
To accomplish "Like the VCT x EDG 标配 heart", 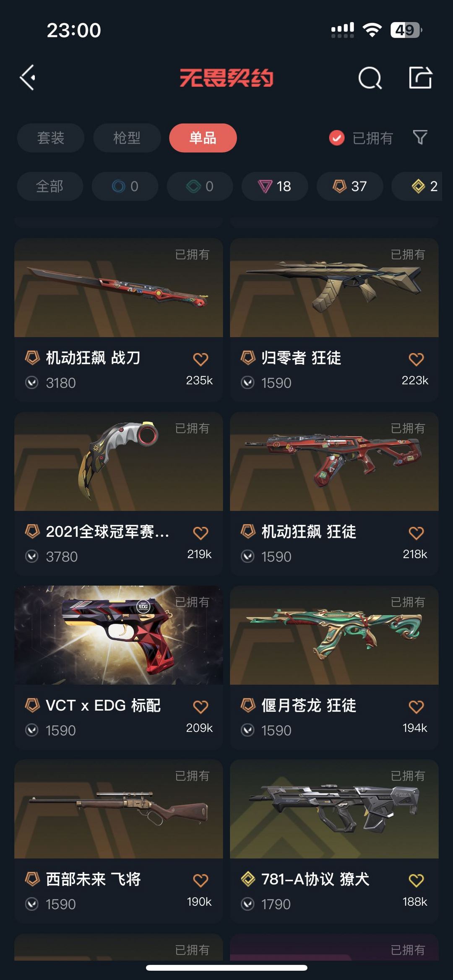I will [x=200, y=707].
